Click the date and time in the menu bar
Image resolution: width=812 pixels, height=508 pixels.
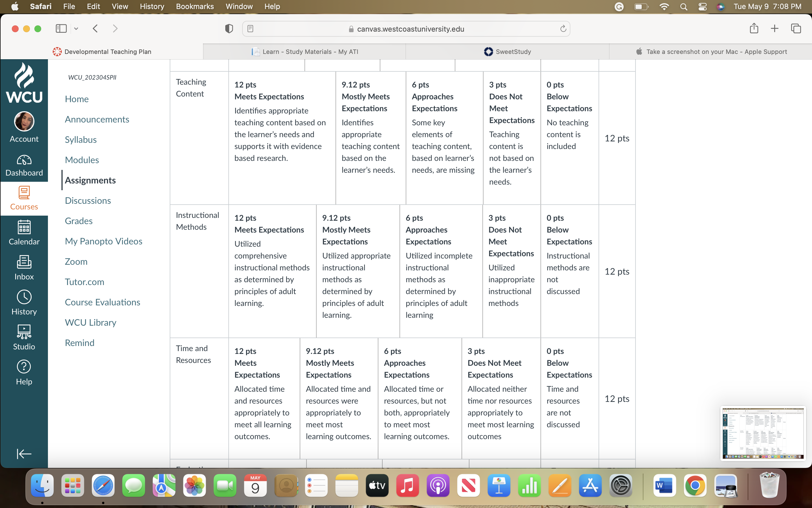(767, 7)
